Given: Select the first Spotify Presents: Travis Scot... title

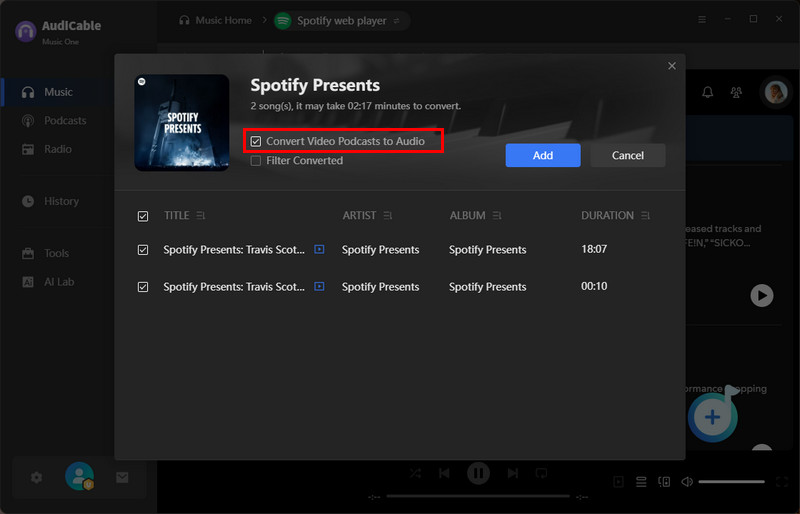Looking at the screenshot, I should tap(234, 250).
